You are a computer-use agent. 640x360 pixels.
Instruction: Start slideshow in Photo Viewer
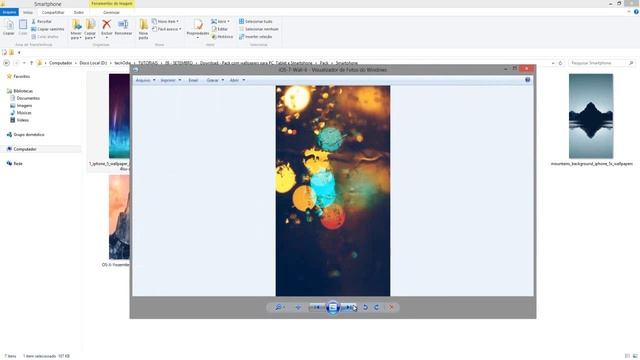[x=333, y=307]
